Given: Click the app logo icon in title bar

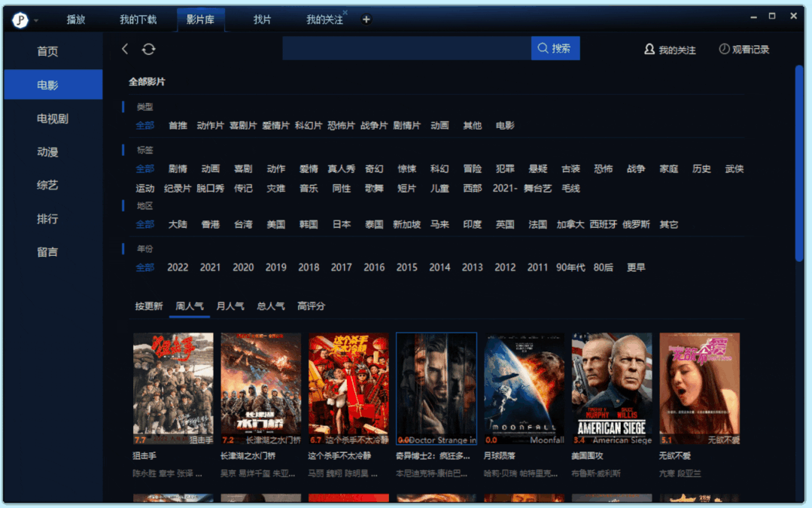Looking at the screenshot, I should [x=20, y=20].
